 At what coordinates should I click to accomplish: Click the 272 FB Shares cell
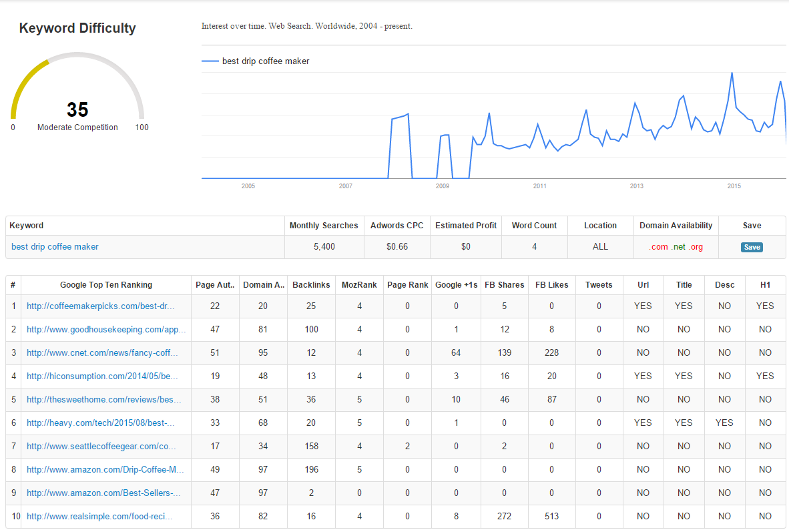pyautogui.click(x=504, y=516)
